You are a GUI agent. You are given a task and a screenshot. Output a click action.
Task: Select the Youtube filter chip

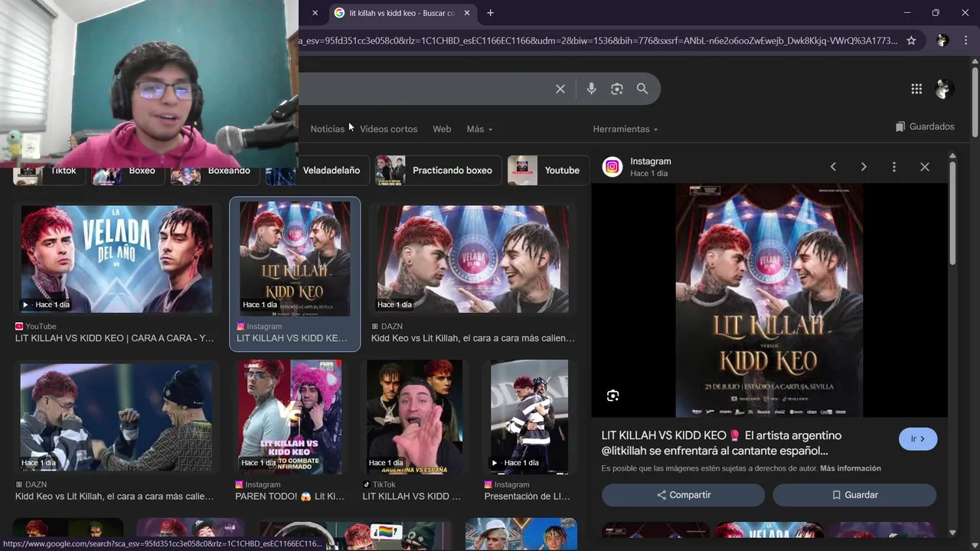point(548,171)
